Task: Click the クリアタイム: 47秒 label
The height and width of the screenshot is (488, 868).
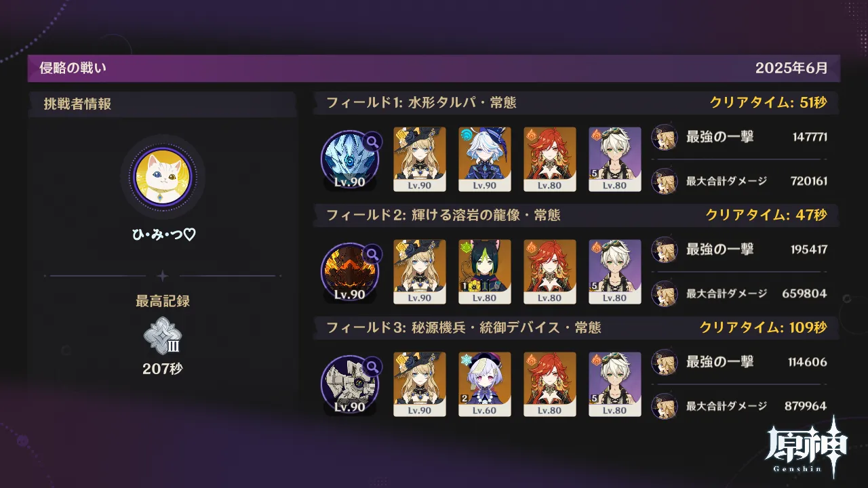Action: click(766, 216)
